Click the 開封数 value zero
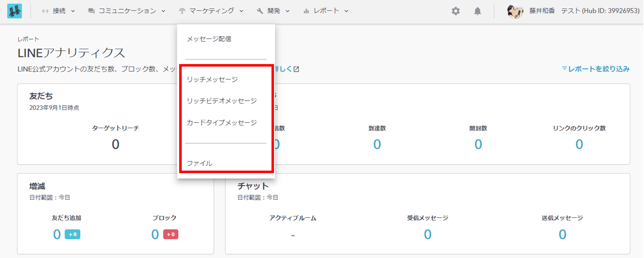This screenshot has width=644, height=258. [x=478, y=144]
